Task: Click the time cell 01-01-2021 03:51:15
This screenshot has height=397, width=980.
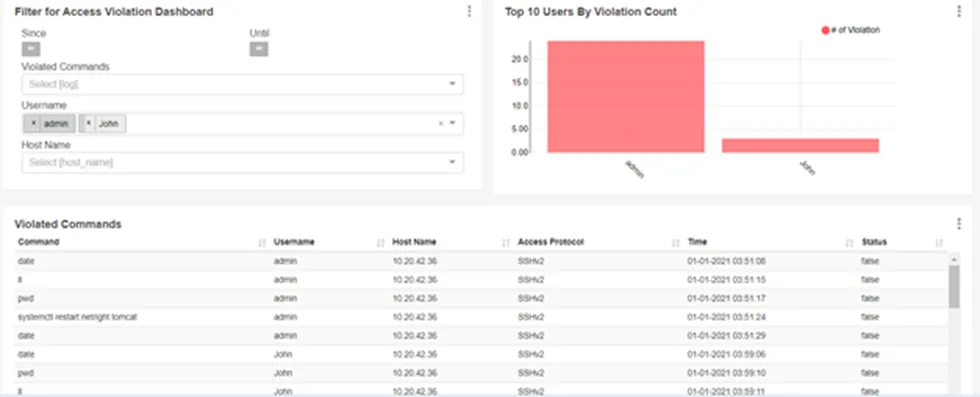Action: 726,280
